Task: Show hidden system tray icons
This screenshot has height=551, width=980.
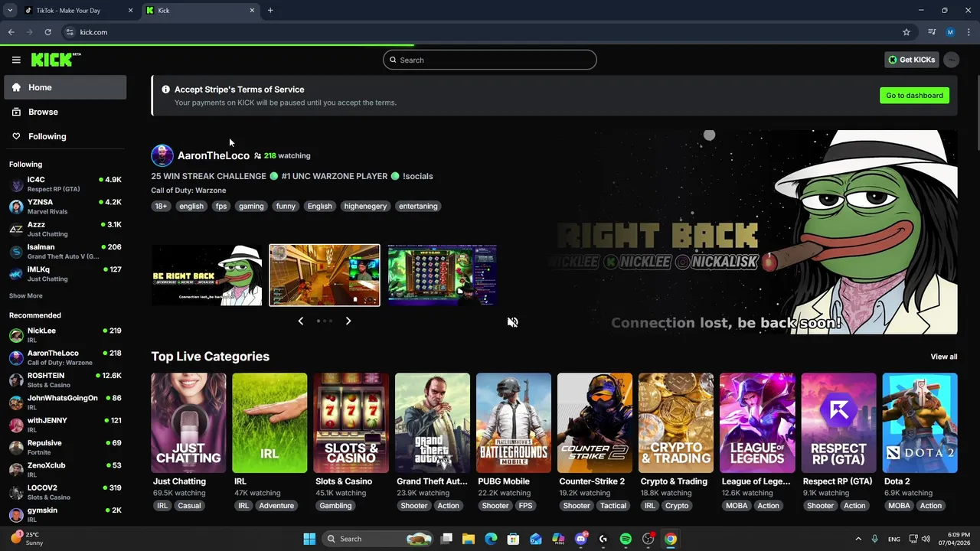Action: 858,539
